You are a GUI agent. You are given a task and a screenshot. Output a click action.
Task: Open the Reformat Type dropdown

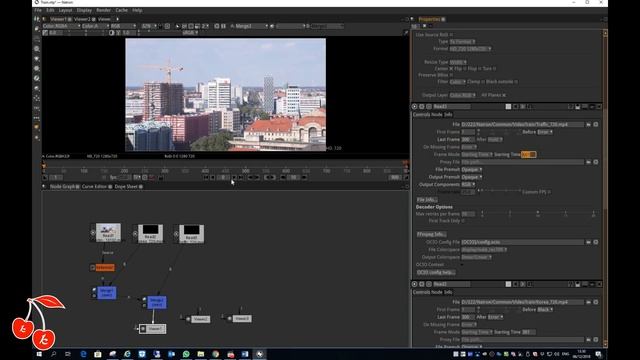462,42
